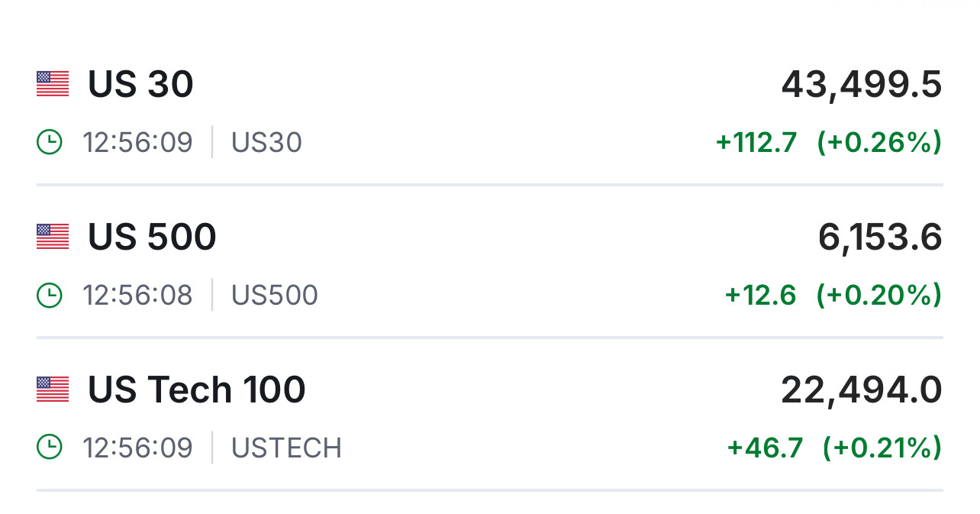The image size is (980, 514).
Task: Click the US flag beside US 30
Action: coord(53,84)
